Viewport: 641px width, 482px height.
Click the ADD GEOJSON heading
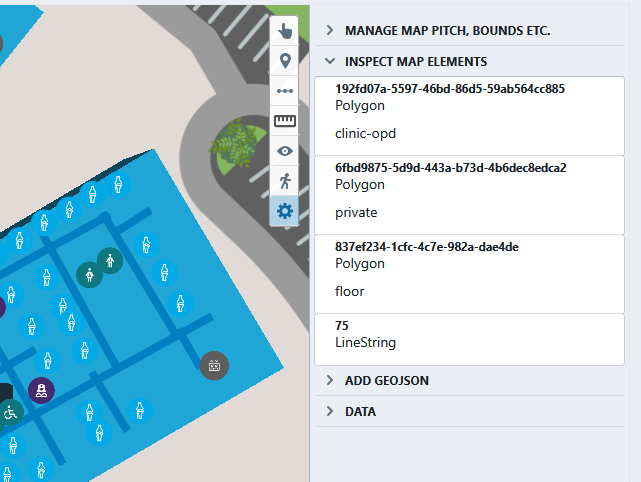tap(387, 381)
